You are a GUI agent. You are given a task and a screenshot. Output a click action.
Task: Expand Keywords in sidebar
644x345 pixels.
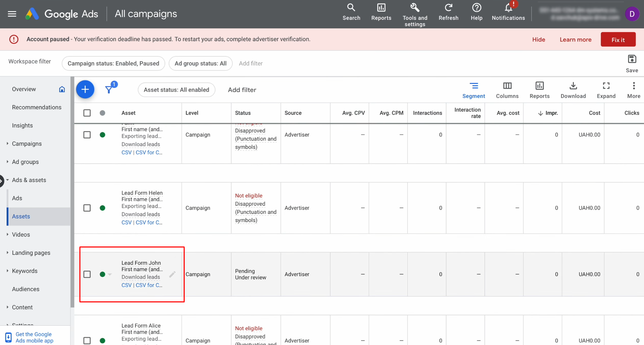coord(7,271)
